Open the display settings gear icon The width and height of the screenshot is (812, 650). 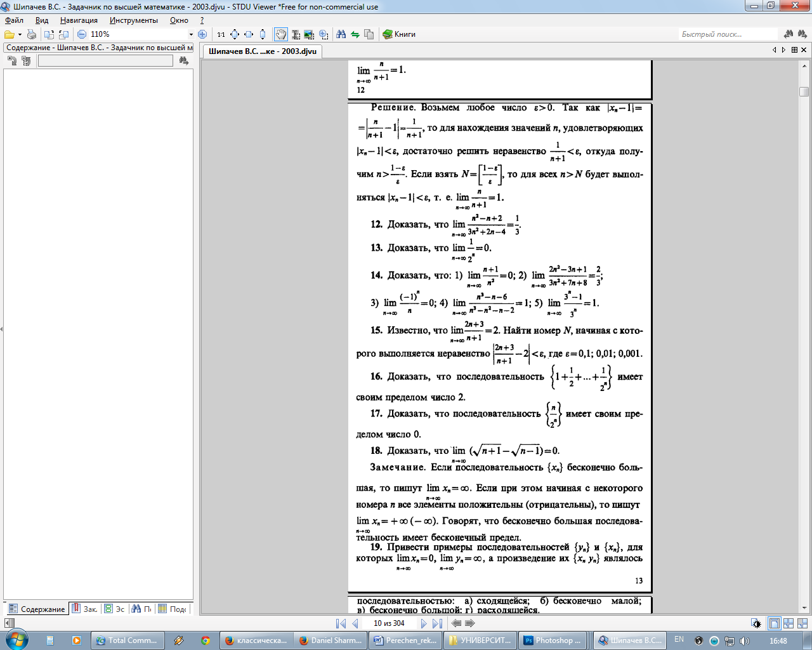[x=756, y=623]
